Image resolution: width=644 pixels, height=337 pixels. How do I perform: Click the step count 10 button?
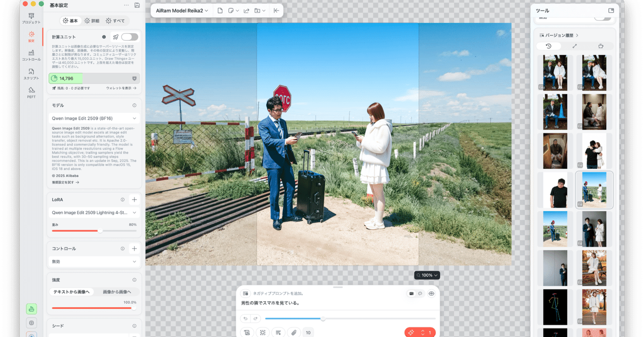click(x=308, y=332)
